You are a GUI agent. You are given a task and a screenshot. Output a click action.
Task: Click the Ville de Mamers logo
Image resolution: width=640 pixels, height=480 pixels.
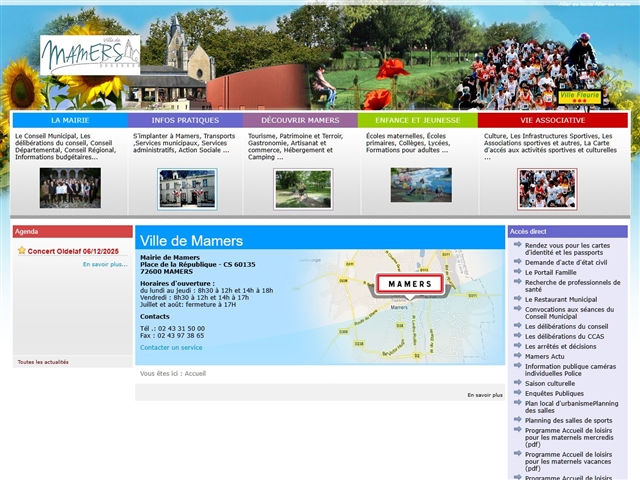[x=90, y=55]
